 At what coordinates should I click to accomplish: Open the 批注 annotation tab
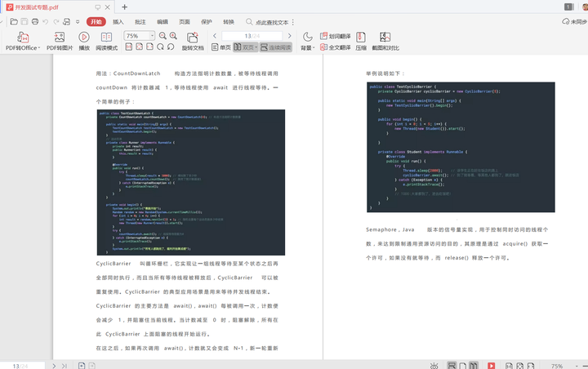140,22
